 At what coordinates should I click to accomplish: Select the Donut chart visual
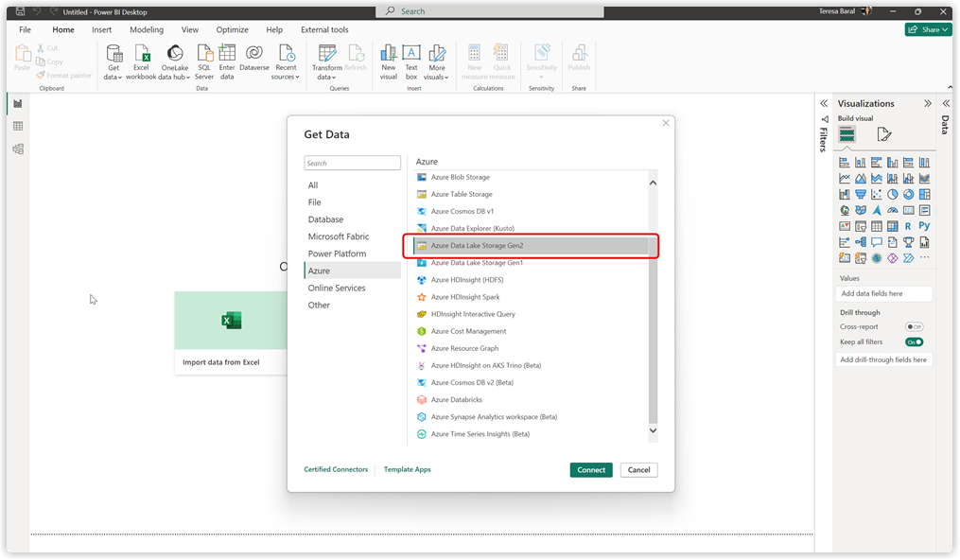(x=909, y=195)
